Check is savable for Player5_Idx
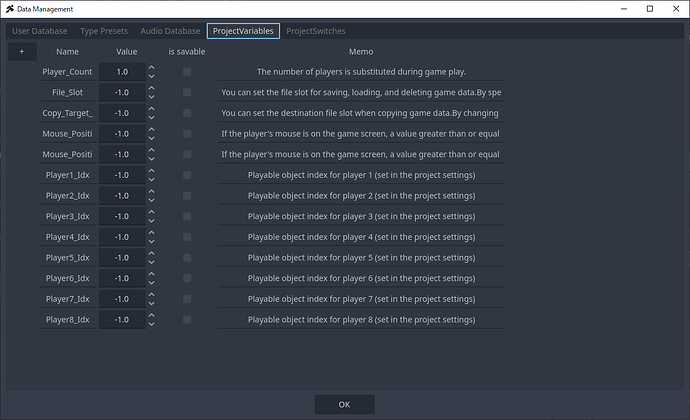Screen dimensions: 690x420 [x=187, y=258]
